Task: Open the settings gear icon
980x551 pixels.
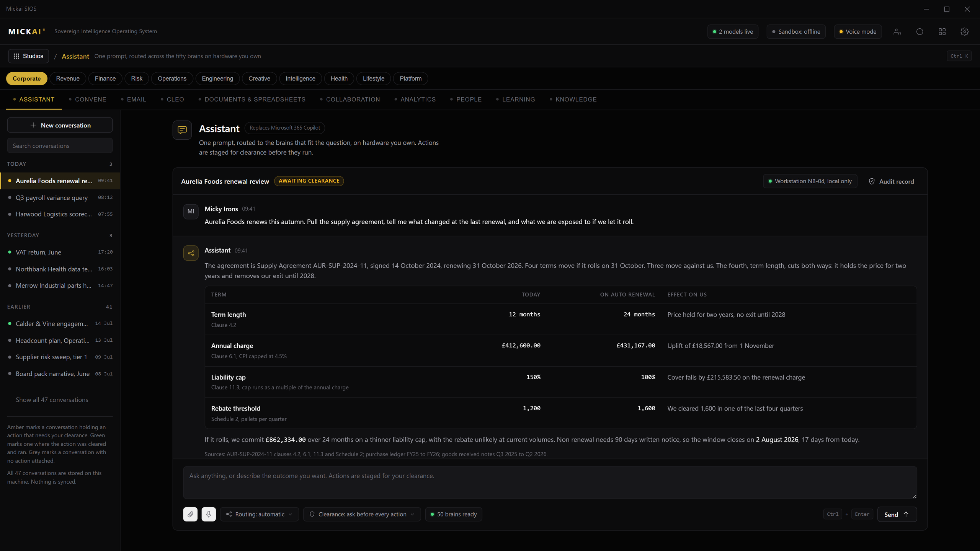Action: pyautogui.click(x=964, y=32)
